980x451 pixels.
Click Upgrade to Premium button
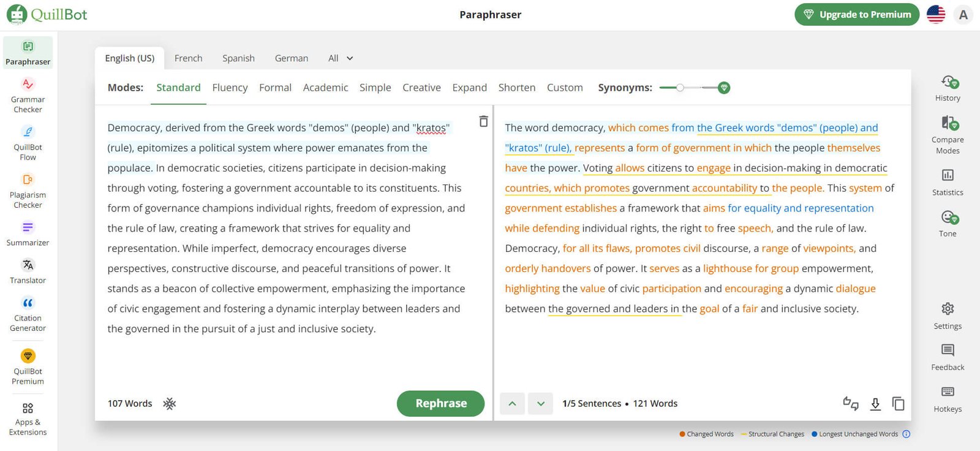click(x=856, y=15)
